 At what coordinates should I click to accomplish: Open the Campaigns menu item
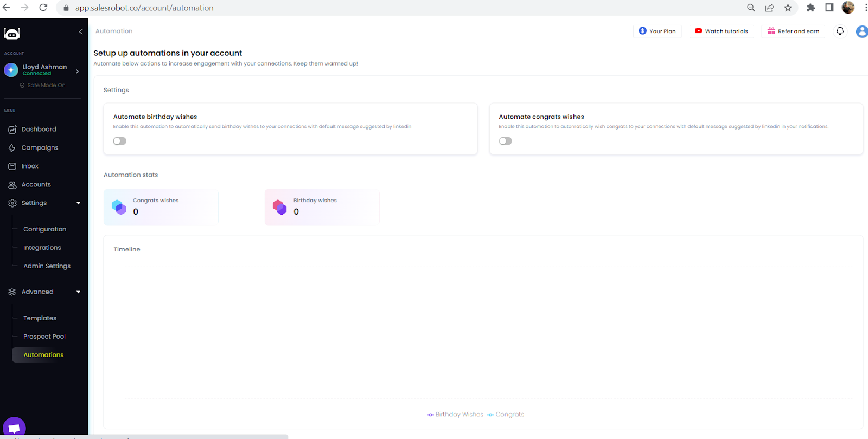click(x=40, y=148)
